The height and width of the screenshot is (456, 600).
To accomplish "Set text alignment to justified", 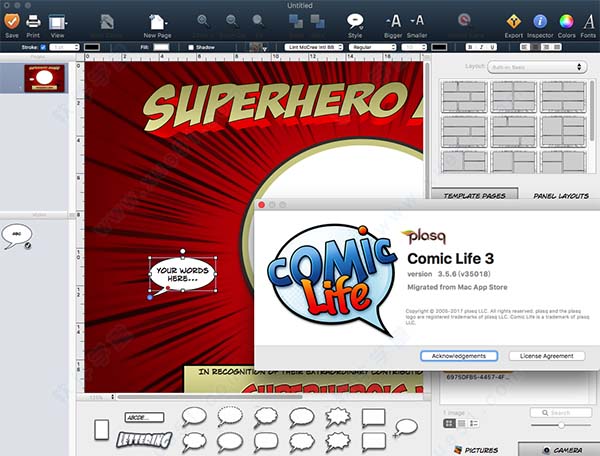I will click(x=557, y=47).
